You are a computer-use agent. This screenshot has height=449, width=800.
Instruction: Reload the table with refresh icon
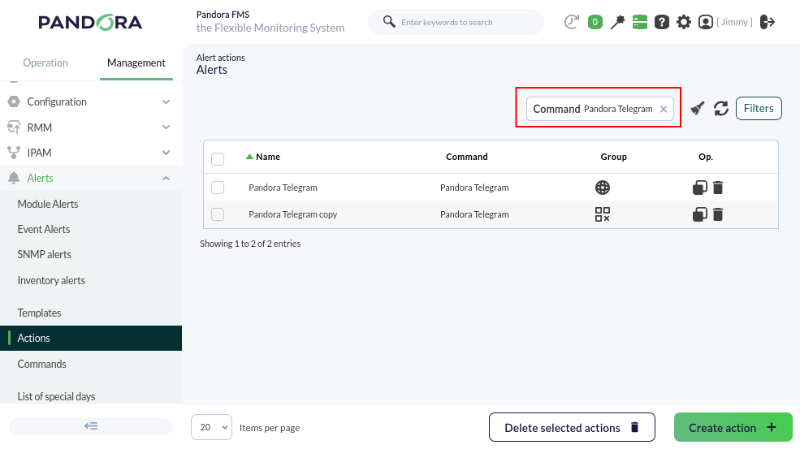coord(721,108)
